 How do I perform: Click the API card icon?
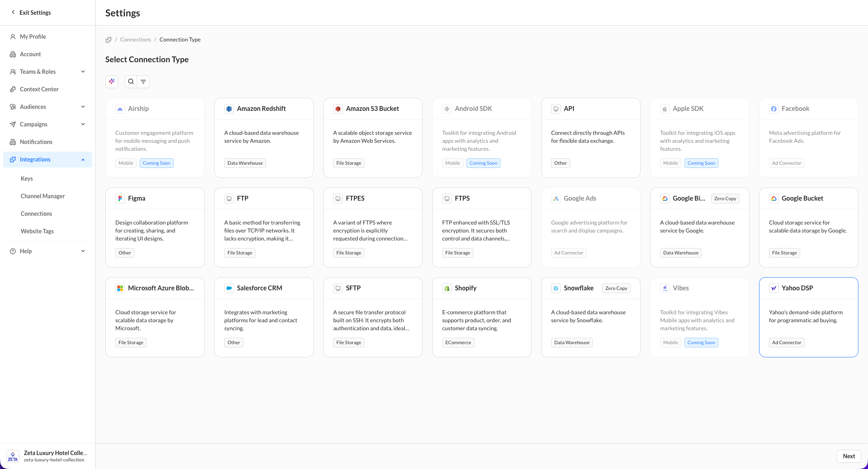(x=556, y=109)
